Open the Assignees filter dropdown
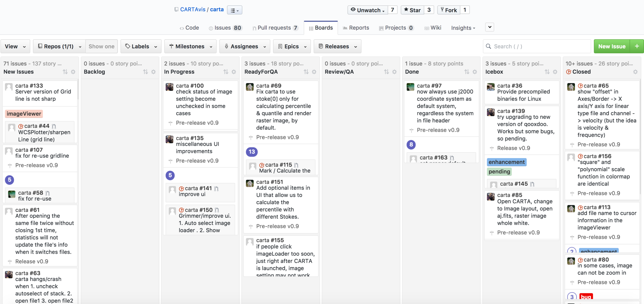The image size is (644, 304). (245, 46)
